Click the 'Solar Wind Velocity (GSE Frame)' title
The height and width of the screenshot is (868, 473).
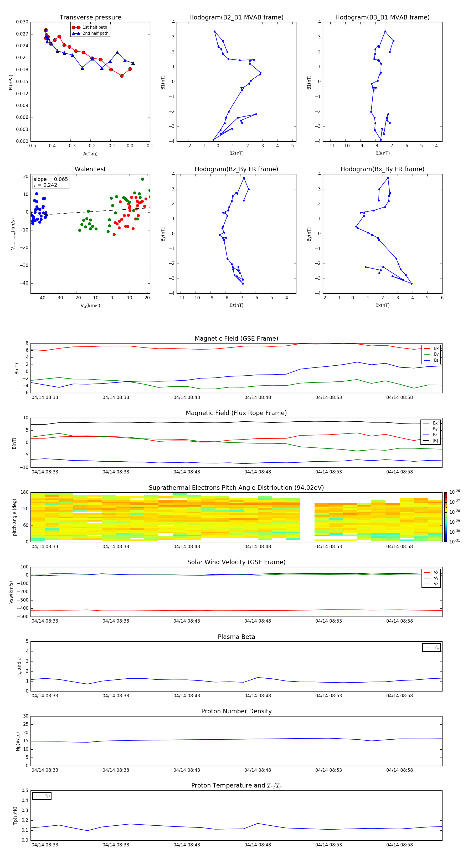[236, 562]
